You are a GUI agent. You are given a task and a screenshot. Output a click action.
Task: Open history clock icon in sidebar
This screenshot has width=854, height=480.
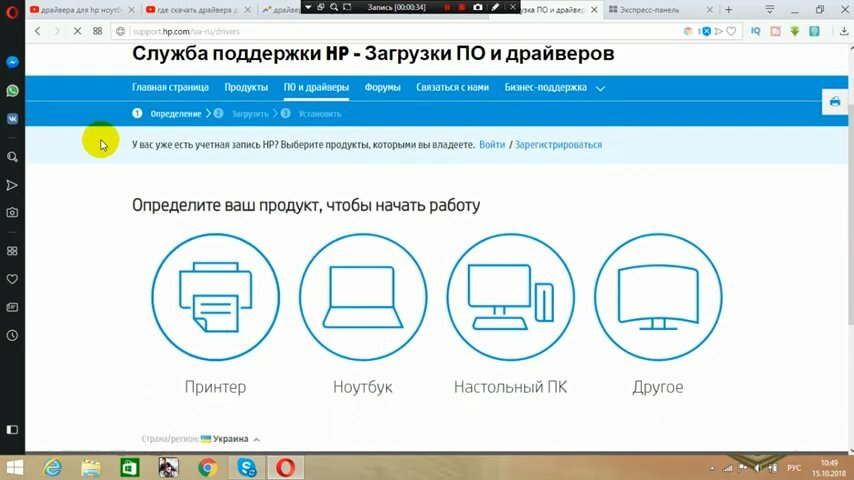point(12,336)
